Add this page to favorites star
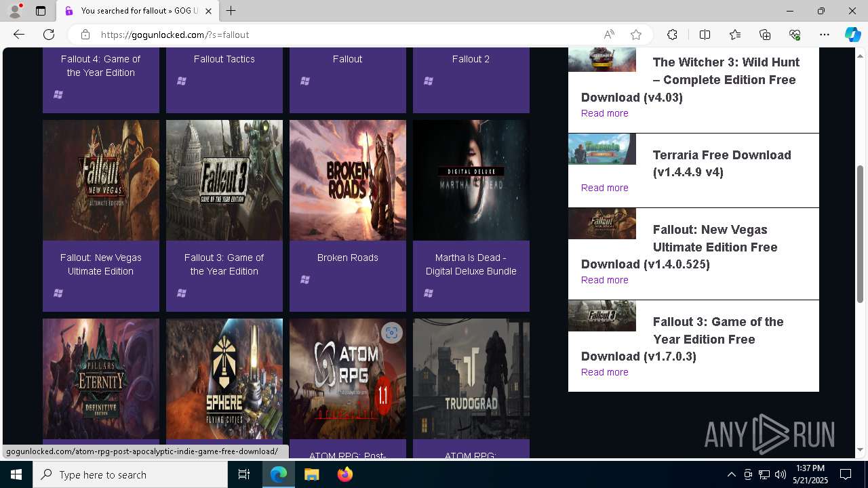The image size is (868, 488). pyautogui.click(x=635, y=35)
